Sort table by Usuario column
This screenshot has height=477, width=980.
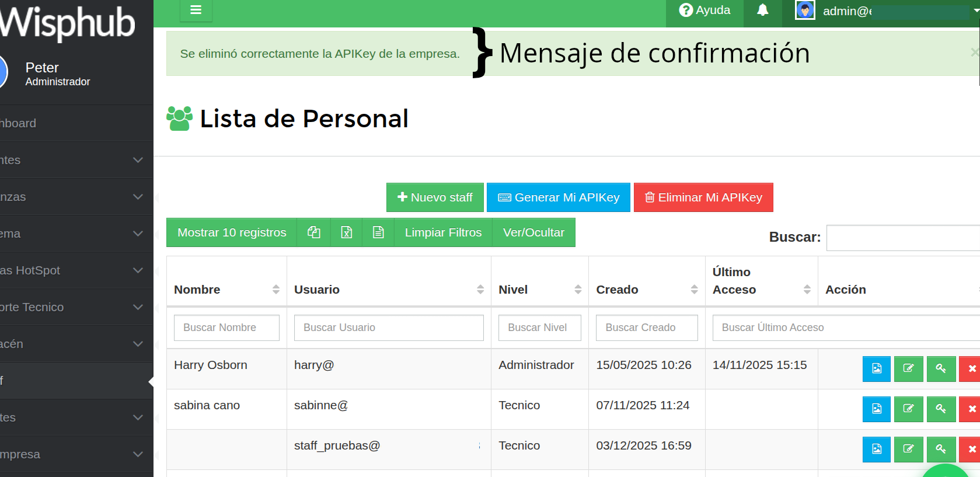pos(389,289)
